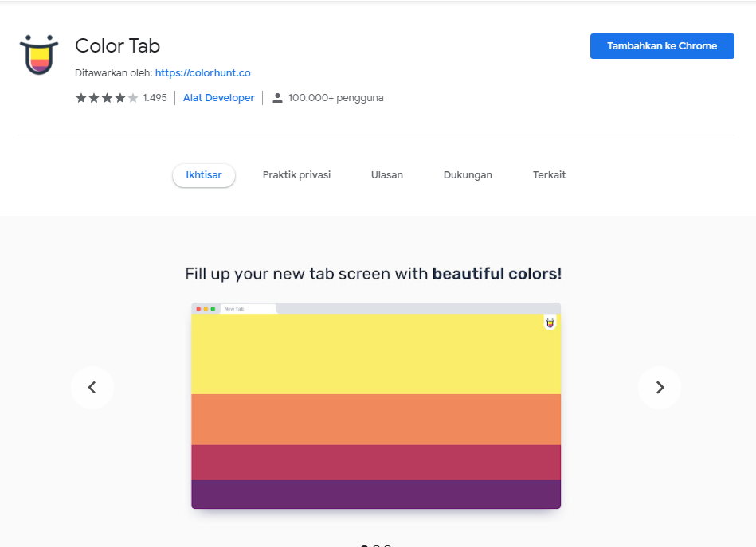Click the Color Tab logo icon
756x547 pixels.
coord(38,54)
